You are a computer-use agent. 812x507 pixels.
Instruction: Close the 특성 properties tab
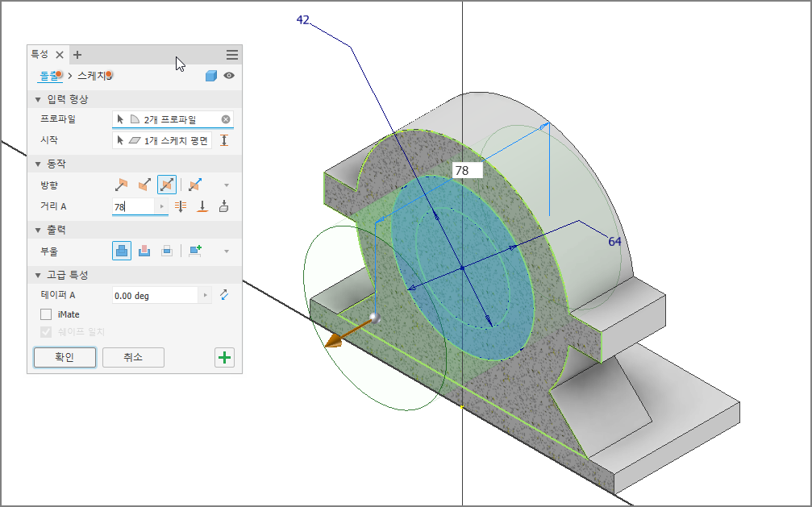(60, 55)
